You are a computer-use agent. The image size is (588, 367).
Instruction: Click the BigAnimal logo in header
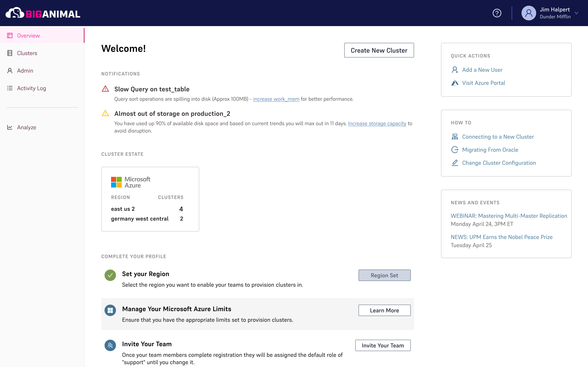coord(43,13)
